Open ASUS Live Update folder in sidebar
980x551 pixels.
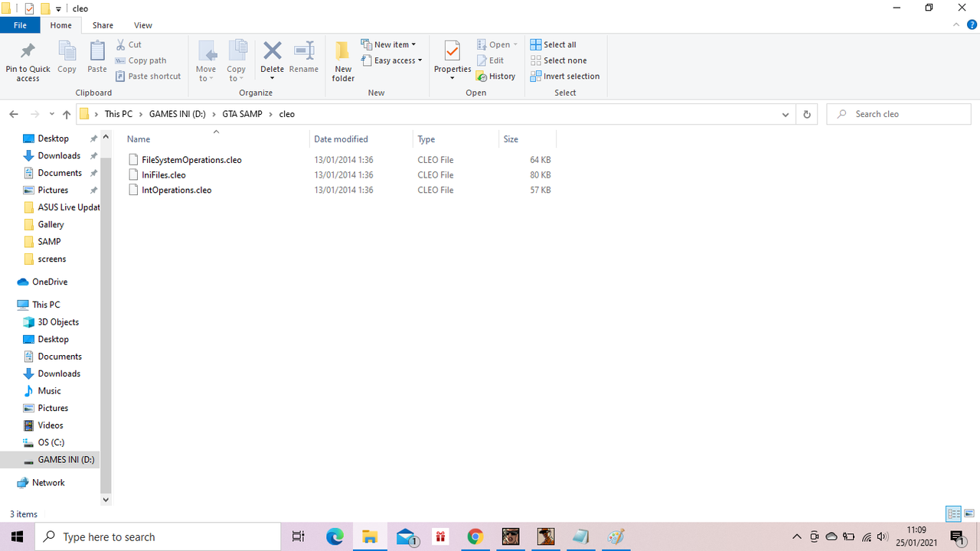(x=61, y=207)
